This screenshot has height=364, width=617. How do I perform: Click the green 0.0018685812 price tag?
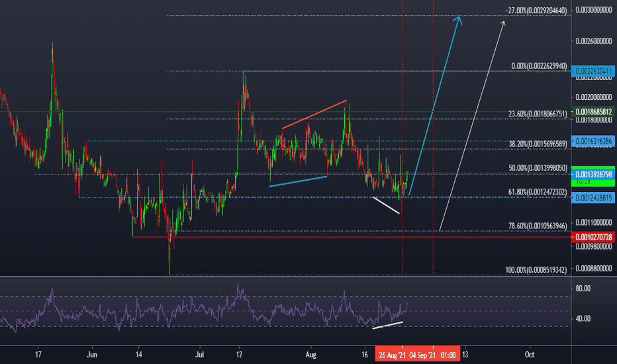(593, 112)
